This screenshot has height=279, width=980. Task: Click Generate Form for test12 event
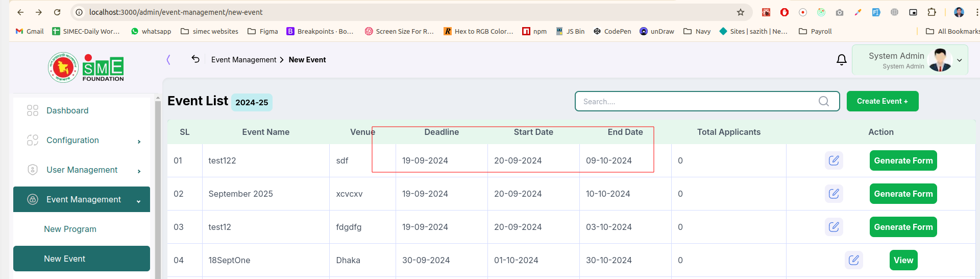(903, 227)
